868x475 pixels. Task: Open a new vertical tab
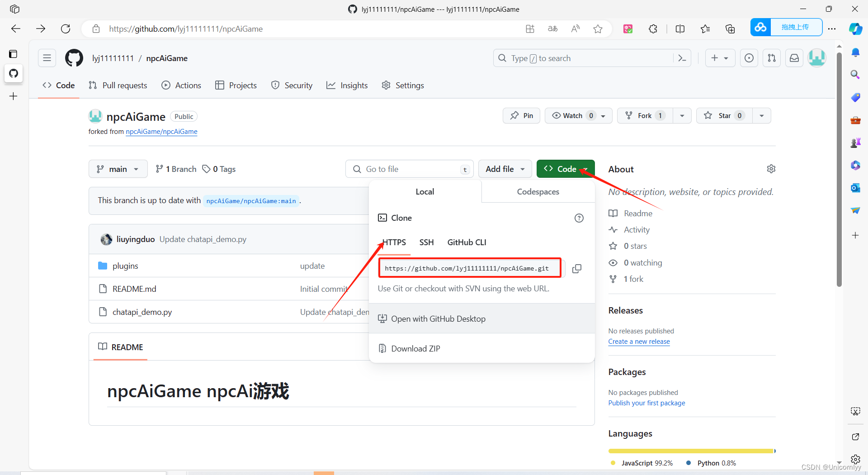click(x=14, y=96)
